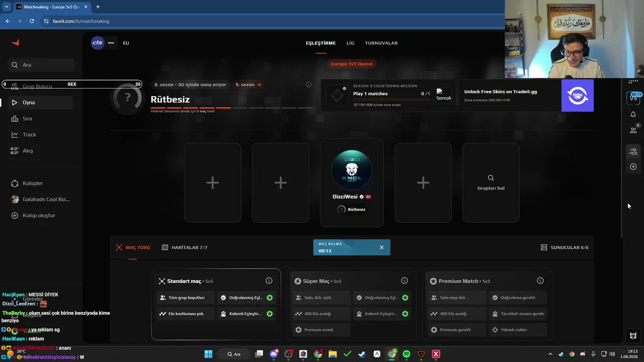
Task: Open a new browser tab
Action: tap(98, 7)
